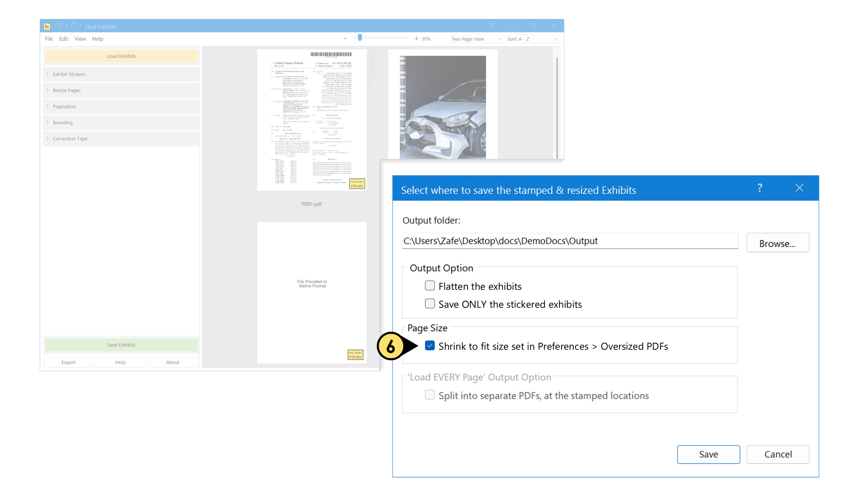Open the File menu
Image resolution: width=868 pixels, height=488 pixels.
[49, 39]
